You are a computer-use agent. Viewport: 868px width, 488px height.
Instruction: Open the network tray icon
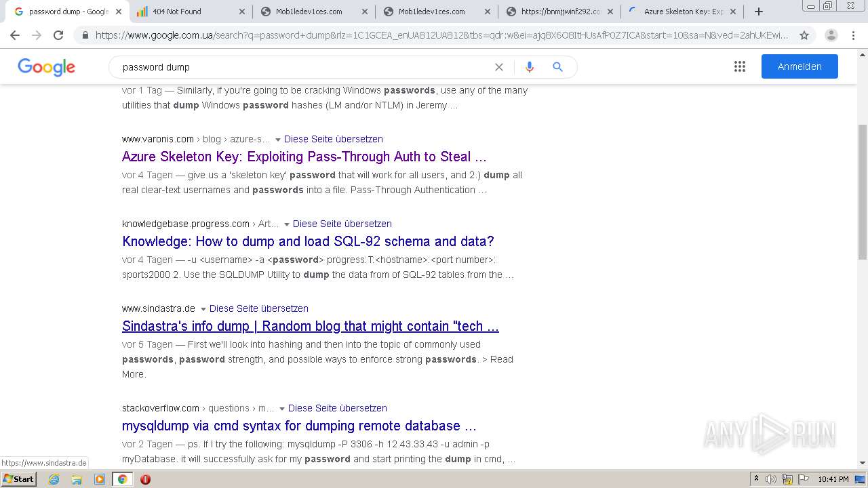coord(787,479)
